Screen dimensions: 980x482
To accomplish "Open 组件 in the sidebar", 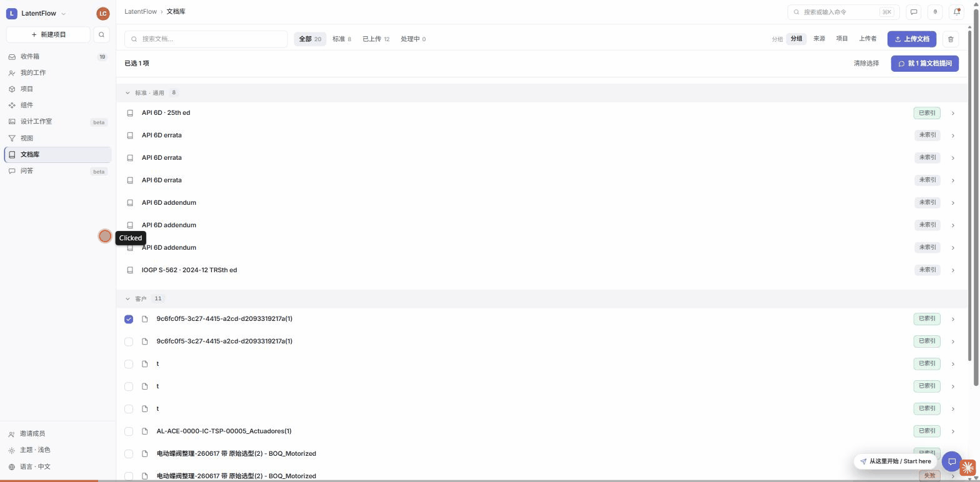I will (x=57, y=105).
